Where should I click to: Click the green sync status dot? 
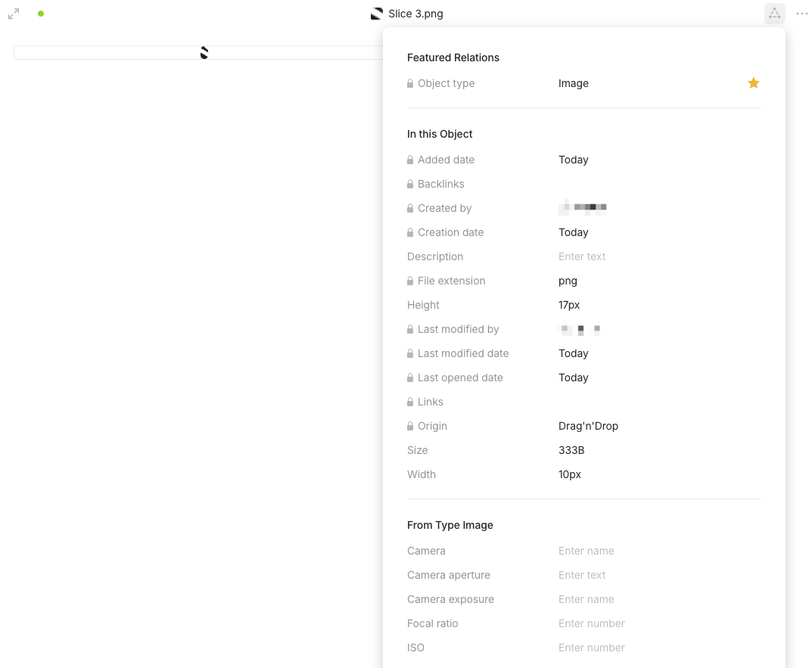[x=41, y=14]
